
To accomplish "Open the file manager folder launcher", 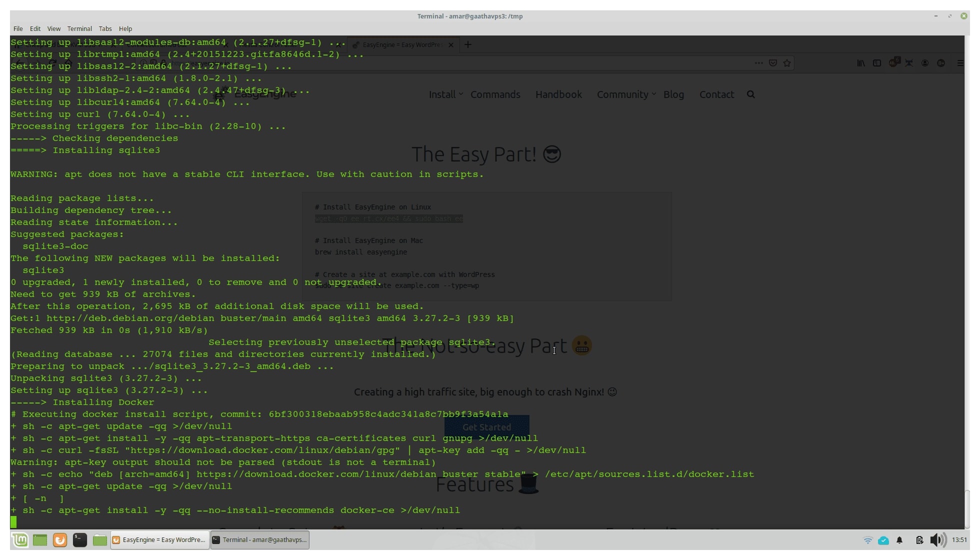I will 100,539.
